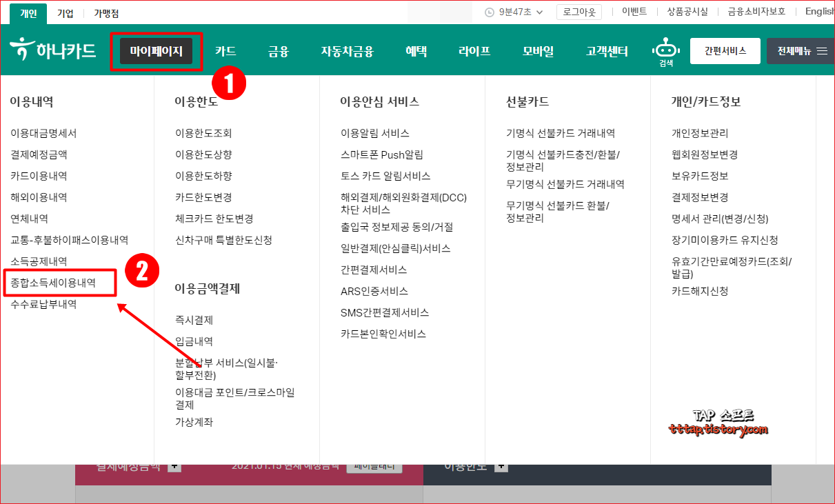Open 종합소득세이용내역

coord(53,283)
